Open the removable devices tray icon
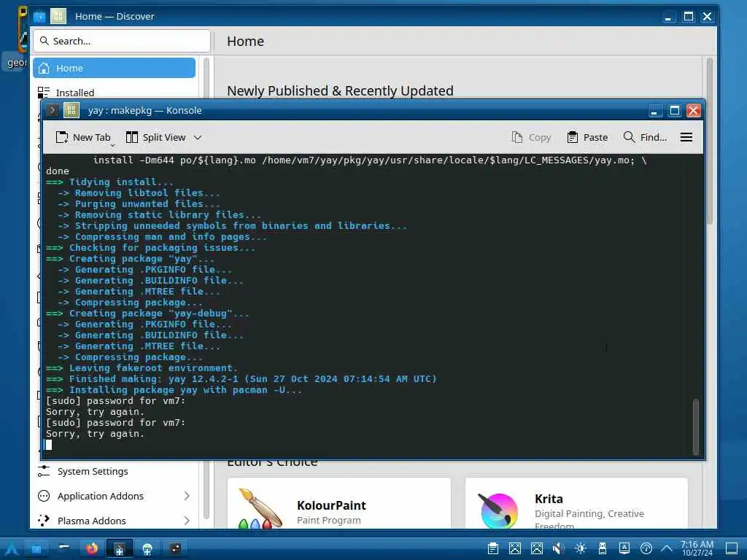747x560 pixels. (x=602, y=548)
